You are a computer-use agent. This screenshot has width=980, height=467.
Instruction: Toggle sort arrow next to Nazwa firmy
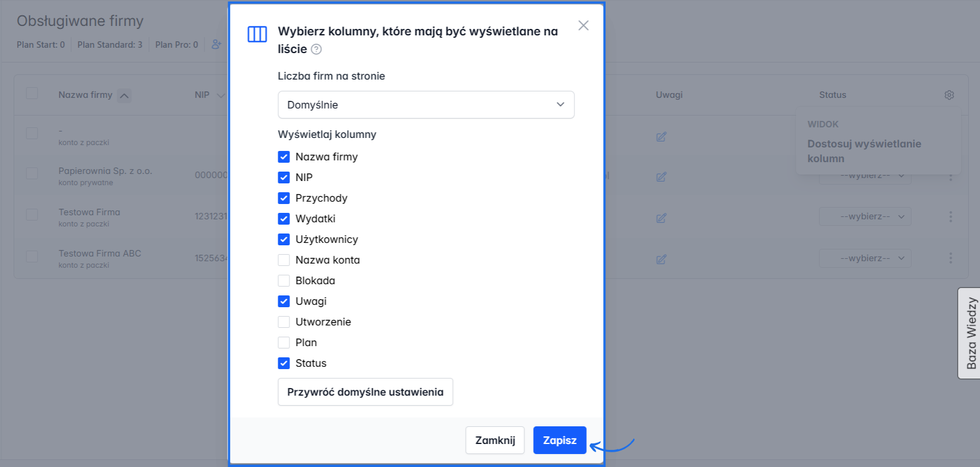tap(124, 96)
